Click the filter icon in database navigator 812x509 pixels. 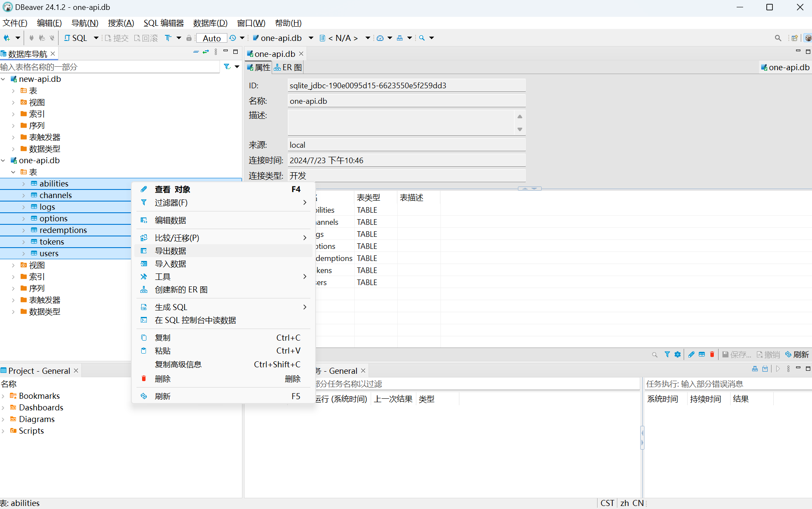coord(227,67)
